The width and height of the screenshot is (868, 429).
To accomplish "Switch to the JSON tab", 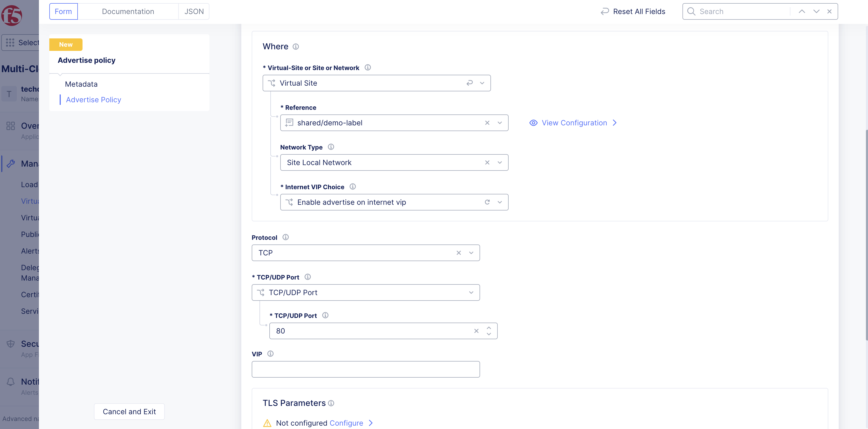I will click(194, 11).
